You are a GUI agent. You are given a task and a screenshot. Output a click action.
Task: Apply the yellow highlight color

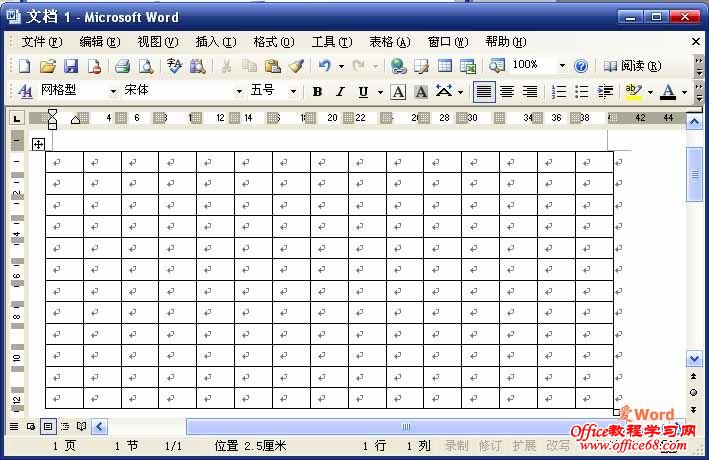click(633, 92)
